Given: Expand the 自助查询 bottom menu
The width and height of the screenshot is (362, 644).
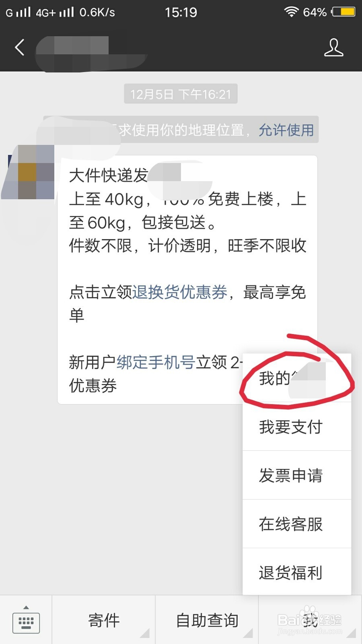Looking at the screenshot, I should [207, 620].
